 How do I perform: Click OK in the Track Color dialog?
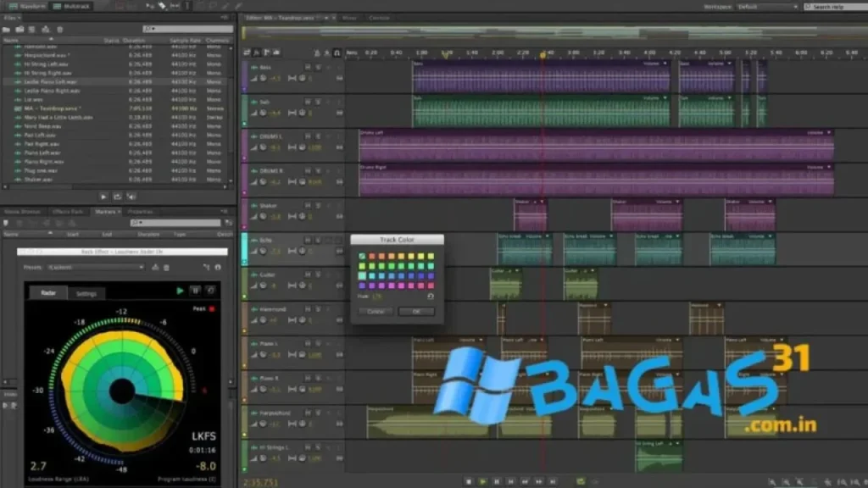coord(416,312)
